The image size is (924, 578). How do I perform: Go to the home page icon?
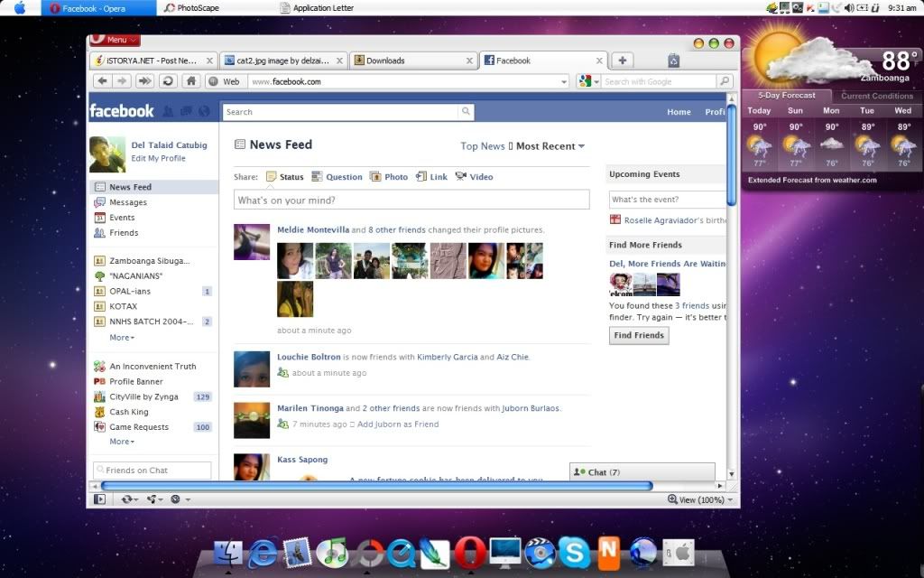pos(191,81)
